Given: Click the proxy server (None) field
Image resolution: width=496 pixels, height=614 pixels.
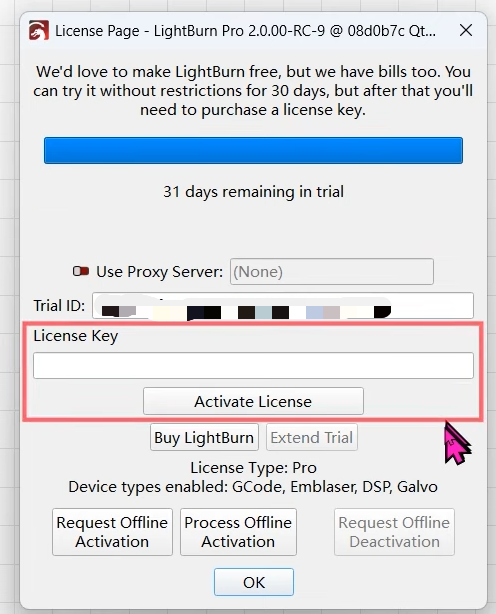Looking at the screenshot, I should pyautogui.click(x=332, y=271).
